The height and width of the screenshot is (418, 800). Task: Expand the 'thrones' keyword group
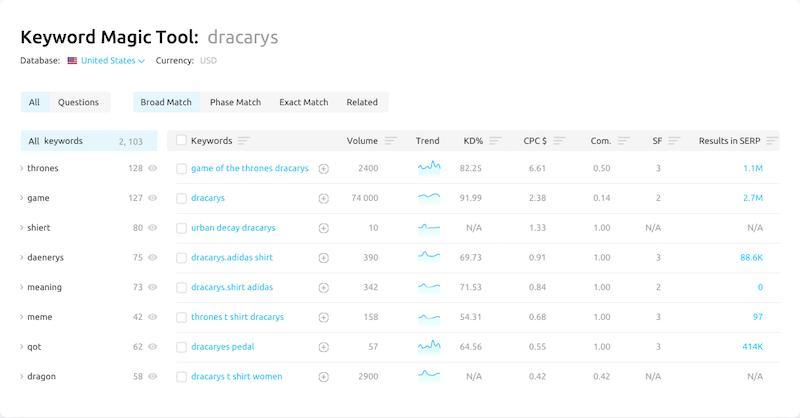21,168
